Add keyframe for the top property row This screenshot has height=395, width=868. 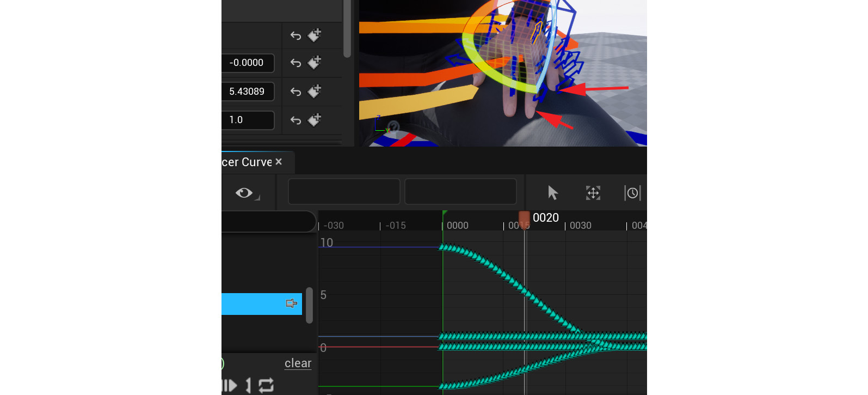[x=315, y=35]
